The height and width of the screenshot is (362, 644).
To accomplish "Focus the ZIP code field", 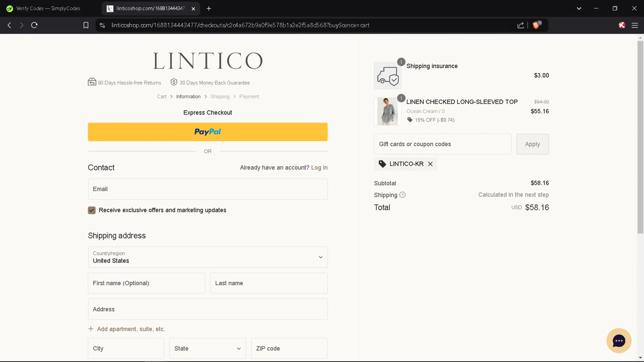I will click(289, 349).
